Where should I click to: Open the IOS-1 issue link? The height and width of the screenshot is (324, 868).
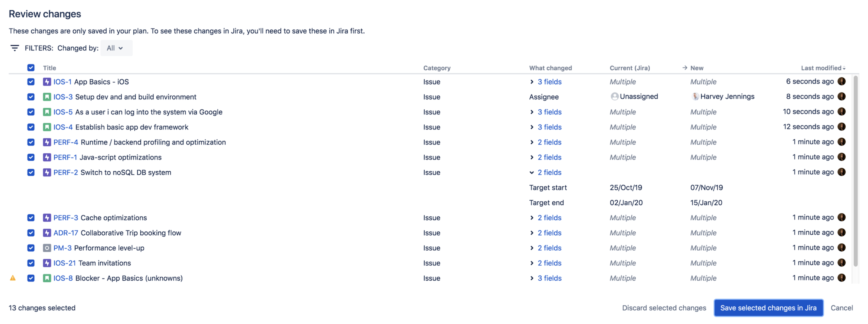coord(62,81)
